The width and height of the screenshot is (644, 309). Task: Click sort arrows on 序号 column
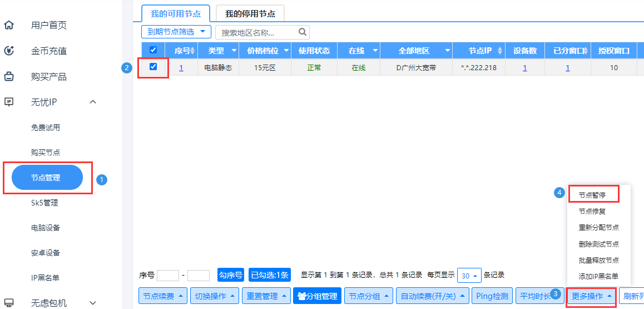coord(192,51)
